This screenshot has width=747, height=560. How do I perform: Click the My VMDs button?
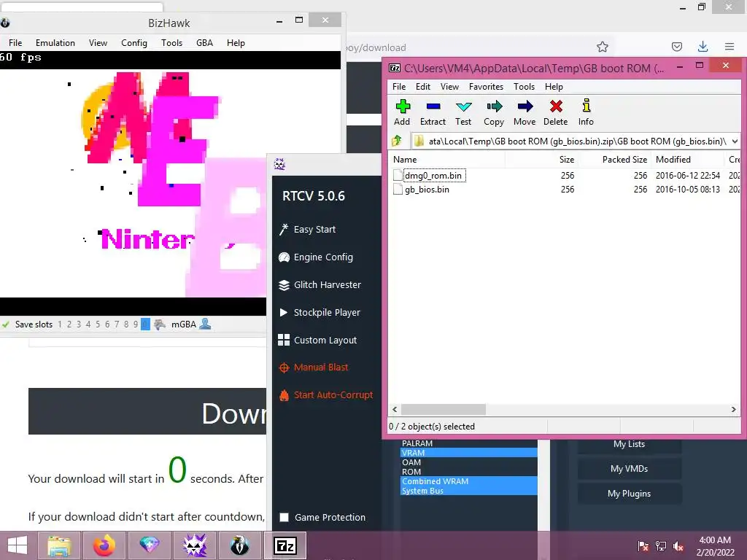pyautogui.click(x=629, y=469)
